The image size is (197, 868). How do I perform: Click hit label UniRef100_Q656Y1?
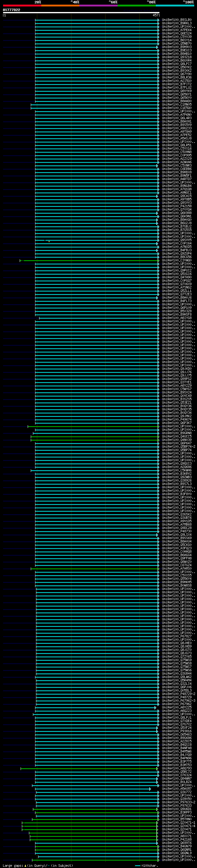[176, 94]
